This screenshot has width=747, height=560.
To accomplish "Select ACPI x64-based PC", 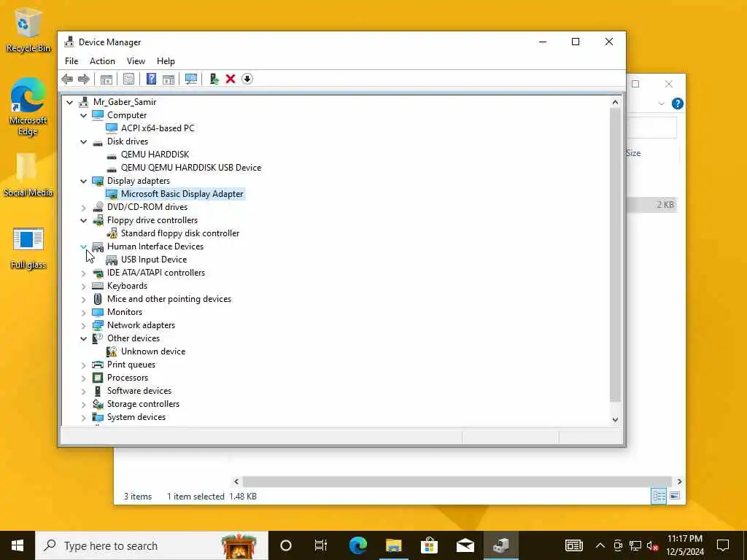I will 158,128.
